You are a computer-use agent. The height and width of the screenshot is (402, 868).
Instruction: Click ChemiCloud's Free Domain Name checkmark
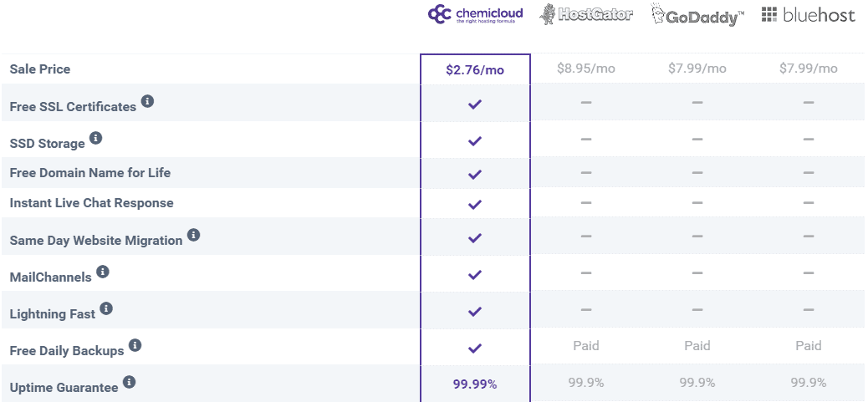[474, 174]
